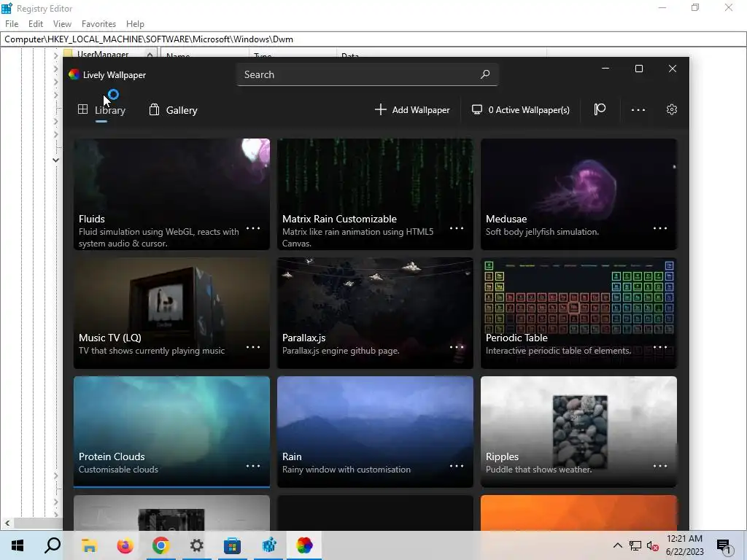747x560 pixels.
Task: Switch to Registry Editor taskbar icon
Action: coord(268,545)
